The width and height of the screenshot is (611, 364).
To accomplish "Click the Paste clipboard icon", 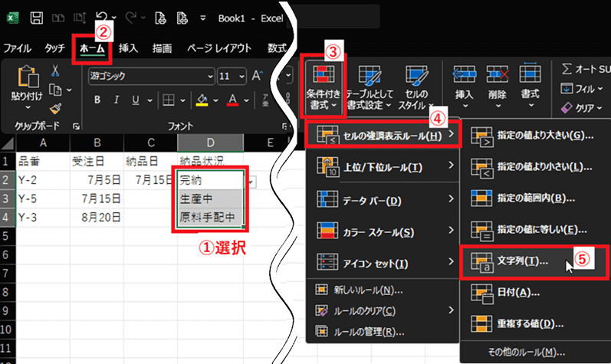I will [x=28, y=77].
